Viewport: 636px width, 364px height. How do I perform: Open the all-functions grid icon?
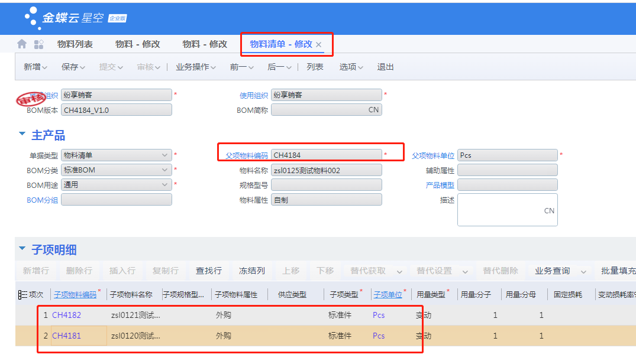38,44
